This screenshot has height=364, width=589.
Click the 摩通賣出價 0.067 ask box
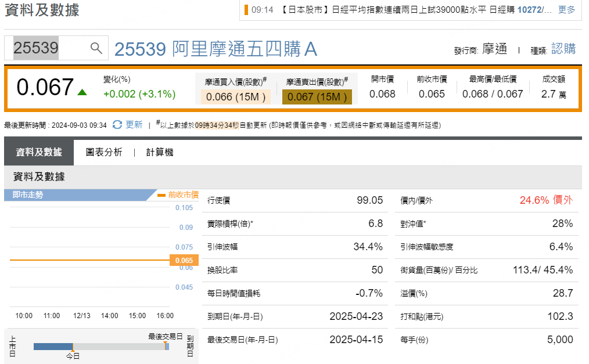click(x=317, y=97)
